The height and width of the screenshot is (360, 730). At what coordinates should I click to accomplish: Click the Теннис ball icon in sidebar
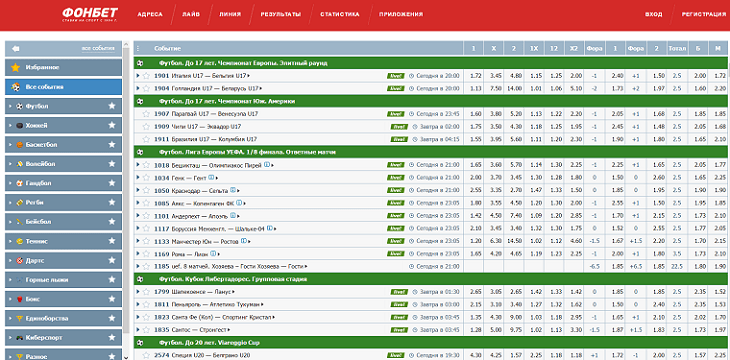point(20,241)
